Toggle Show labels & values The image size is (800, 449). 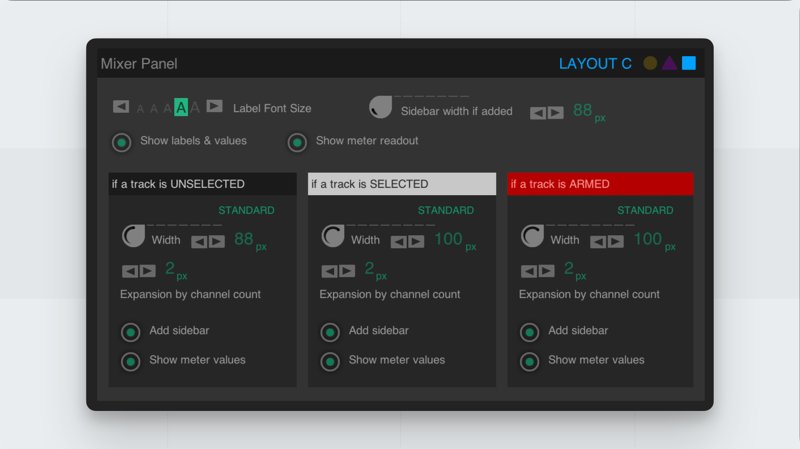coord(121,142)
